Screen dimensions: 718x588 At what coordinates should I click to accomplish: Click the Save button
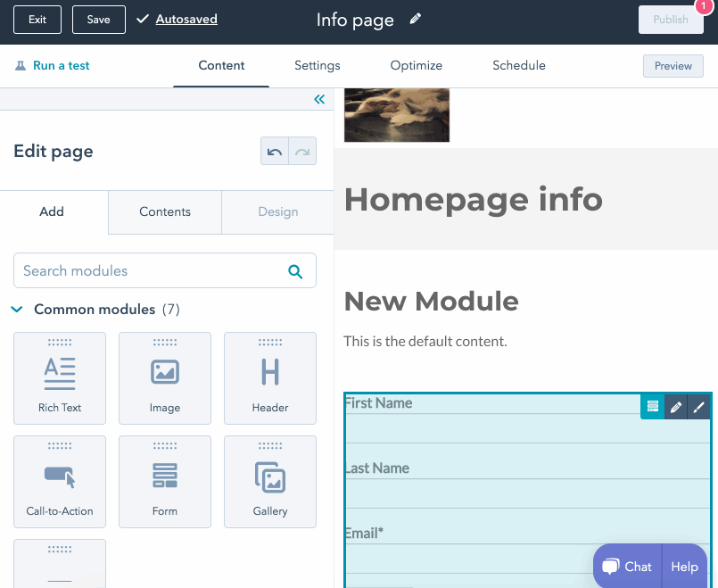coord(98,19)
